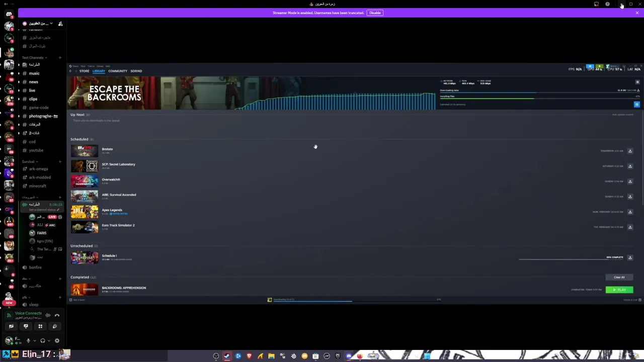Click the Overwatch download icon
Image resolution: width=644 pixels, height=362 pixels.
click(x=630, y=181)
